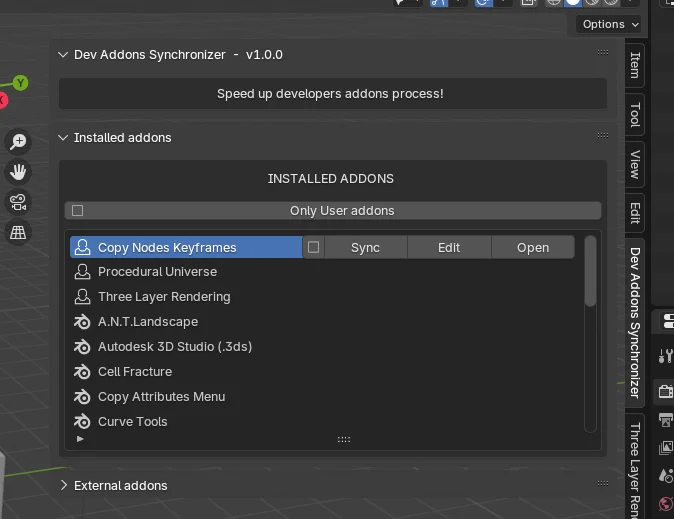Click the zoom magnifier viewport icon
Image resolution: width=674 pixels, height=519 pixels.
[18, 141]
